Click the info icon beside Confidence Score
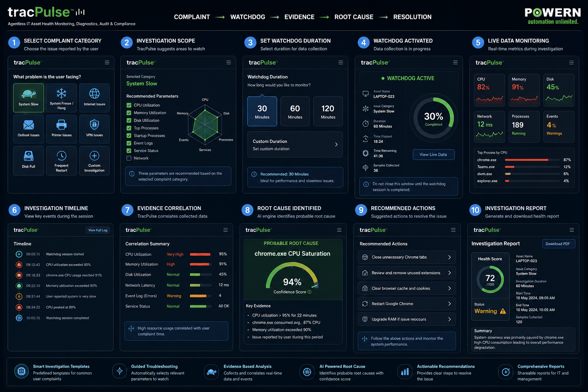The width and height of the screenshot is (588, 392). (310, 292)
